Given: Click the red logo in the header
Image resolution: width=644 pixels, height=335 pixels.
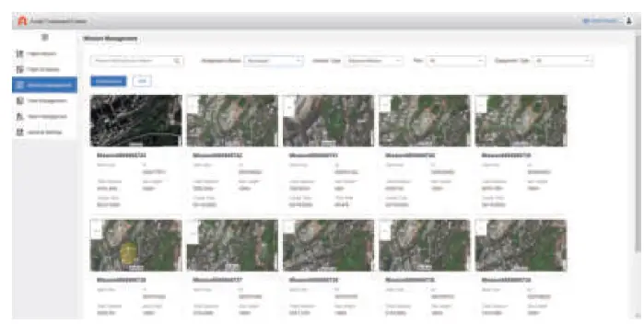Looking at the screenshot, I should point(22,21).
